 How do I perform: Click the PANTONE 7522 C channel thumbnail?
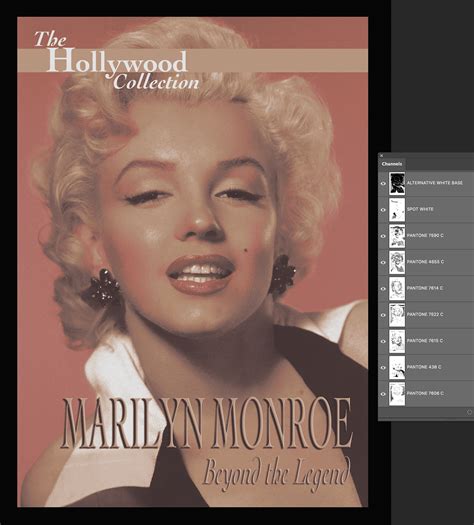(x=397, y=315)
